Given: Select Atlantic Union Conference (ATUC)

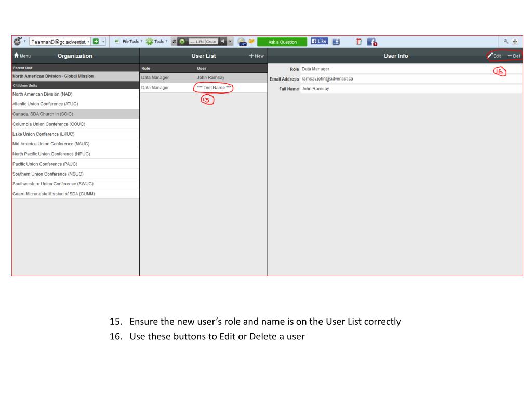Looking at the screenshot, I should click(x=75, y=104).
